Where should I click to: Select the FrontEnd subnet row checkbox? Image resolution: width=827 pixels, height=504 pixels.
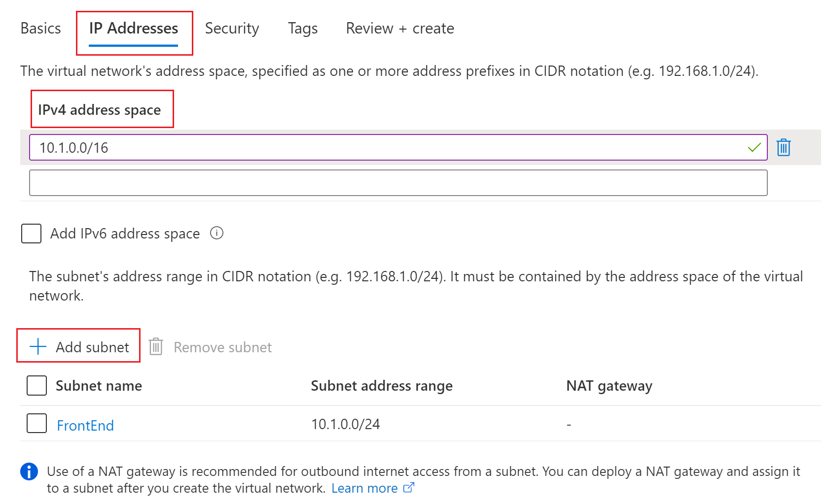point(36,424)
